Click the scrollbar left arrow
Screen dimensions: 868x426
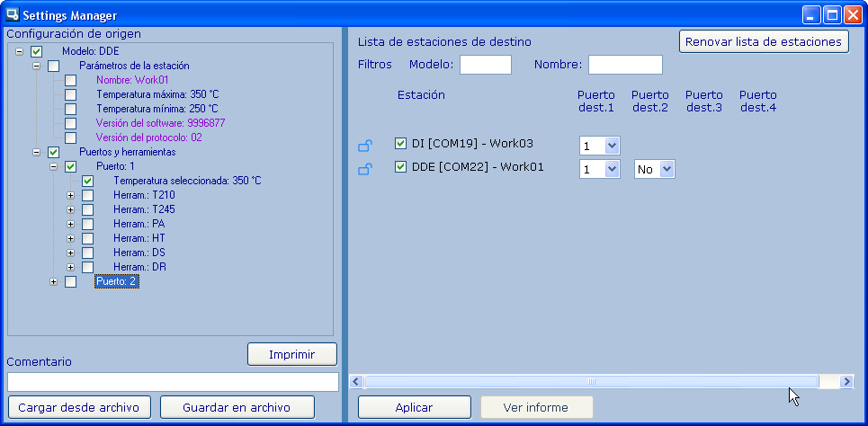tap(356, 381)
